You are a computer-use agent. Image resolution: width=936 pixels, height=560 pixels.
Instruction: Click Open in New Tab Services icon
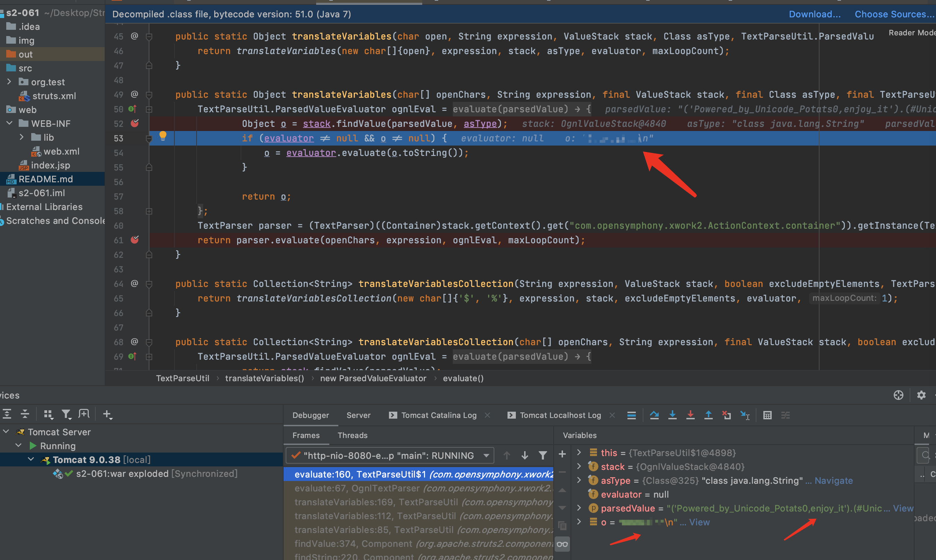click(84, 414)
